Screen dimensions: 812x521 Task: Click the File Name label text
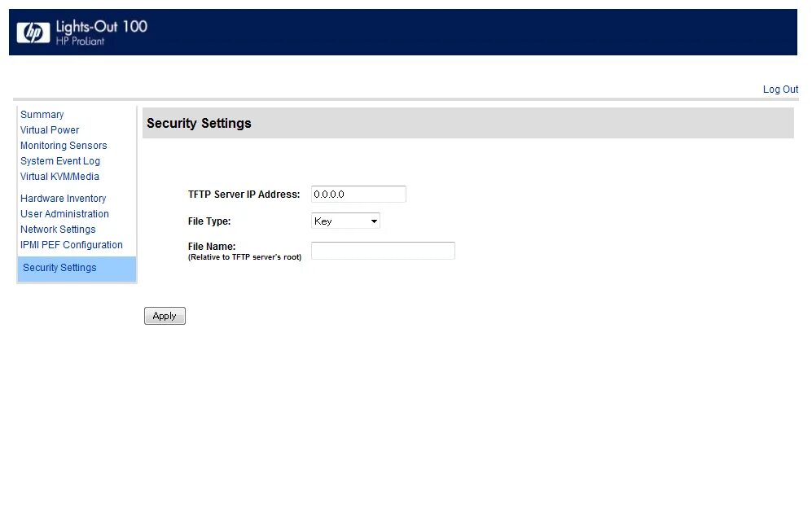point(212,247)
